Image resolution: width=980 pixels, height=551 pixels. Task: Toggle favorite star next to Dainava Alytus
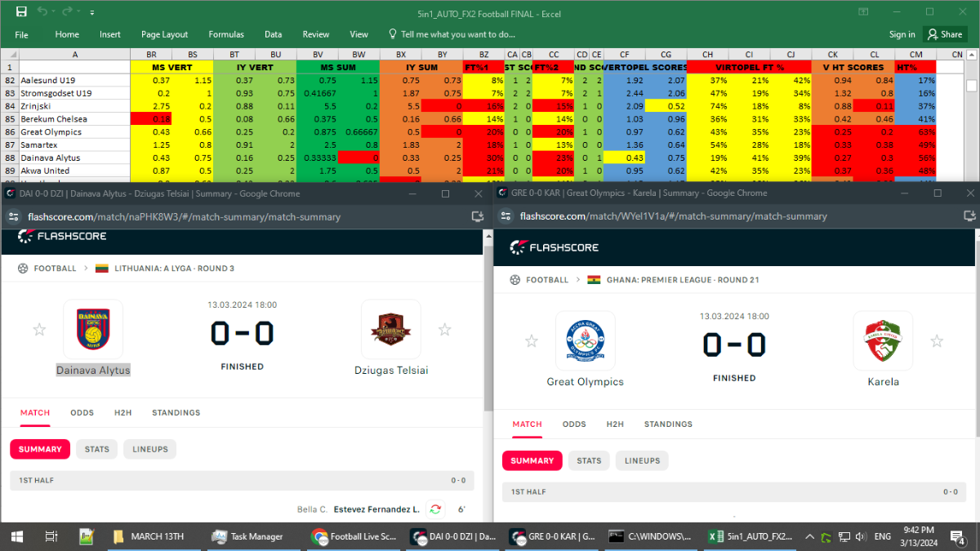pyautogui.click(x=38, y=330)
